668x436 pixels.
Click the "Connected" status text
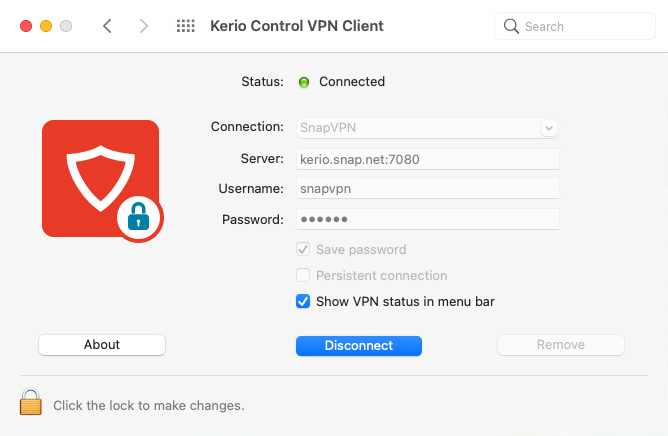point(352,81)
